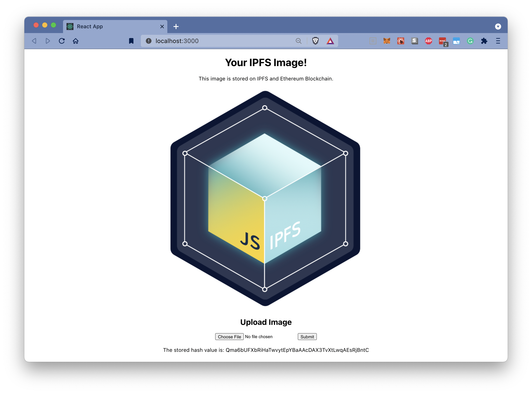Go to the home page
The image size is (532, 394).
coord(76,41)
